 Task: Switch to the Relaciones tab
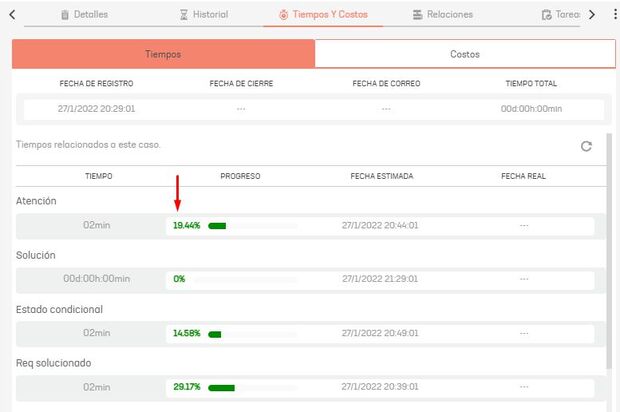(x=442, y=15)
